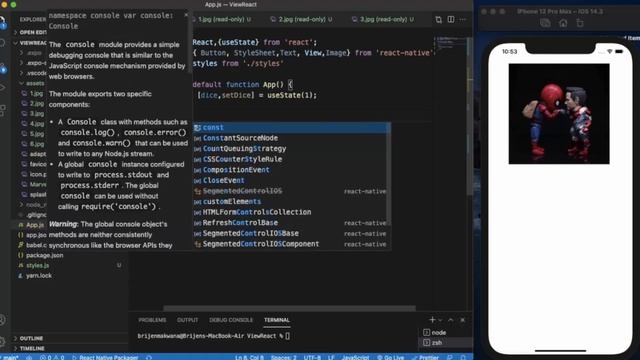Open the Manage gear in activity bar

tap(3, 341)
